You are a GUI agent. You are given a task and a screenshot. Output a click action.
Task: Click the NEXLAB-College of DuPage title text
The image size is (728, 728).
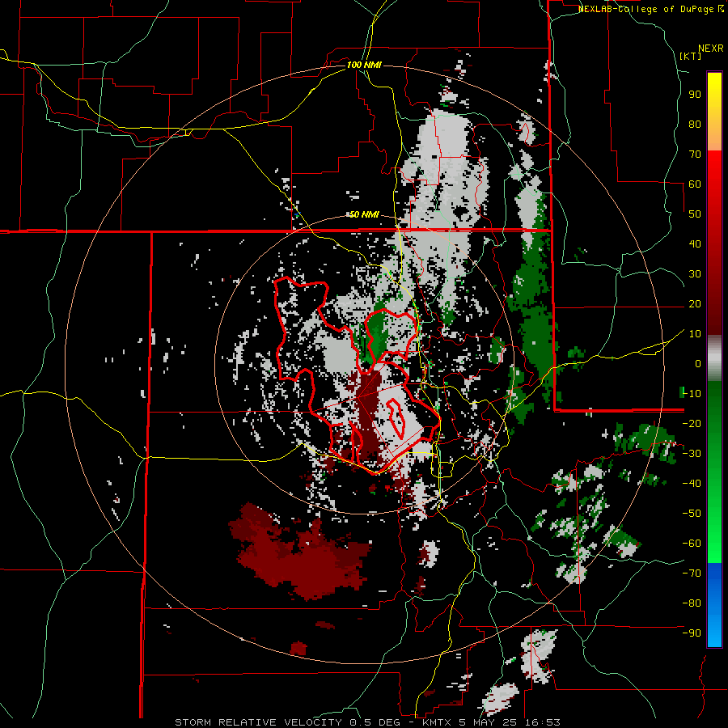[x=647, y=9]
